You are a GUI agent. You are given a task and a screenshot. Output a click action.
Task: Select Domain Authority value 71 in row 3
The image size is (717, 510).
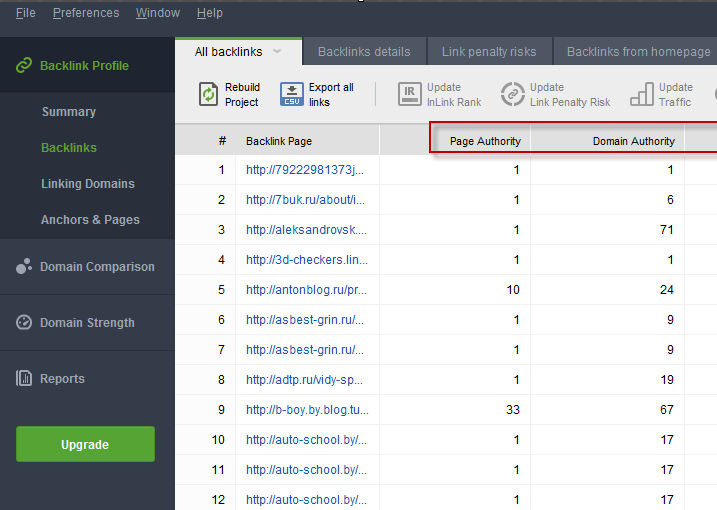667,230
